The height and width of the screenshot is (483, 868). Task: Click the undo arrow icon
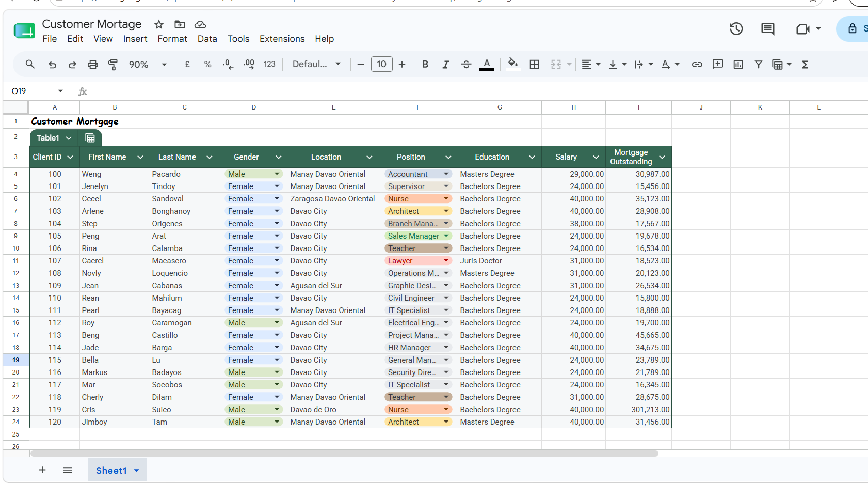pos(52,65)
